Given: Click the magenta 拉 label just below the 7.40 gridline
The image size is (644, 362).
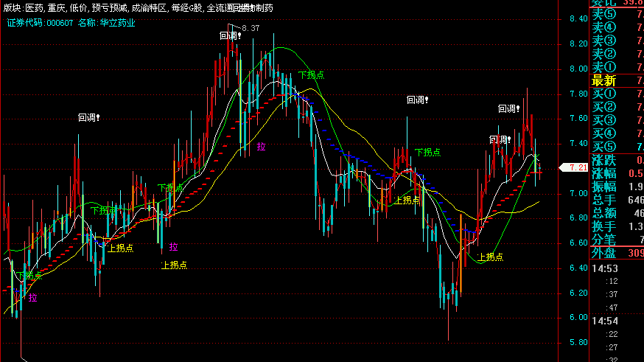Looking at the screenshot, I should tap(262, 147).
